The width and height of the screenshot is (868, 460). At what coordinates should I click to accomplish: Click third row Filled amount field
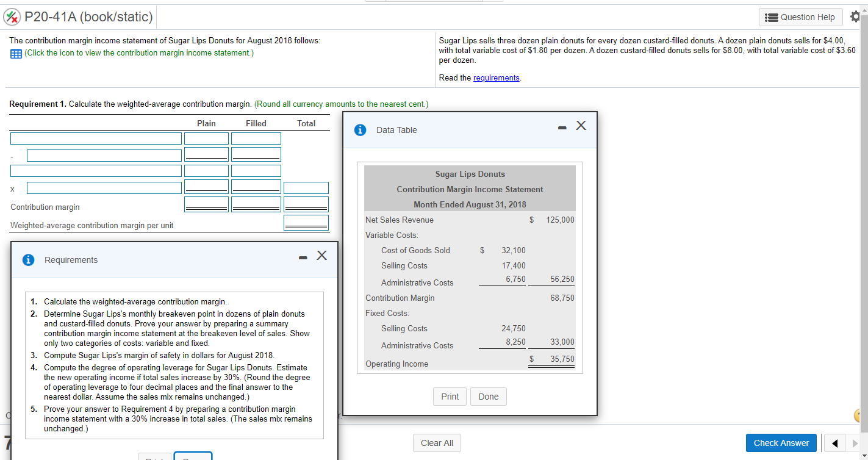point(256,171)
